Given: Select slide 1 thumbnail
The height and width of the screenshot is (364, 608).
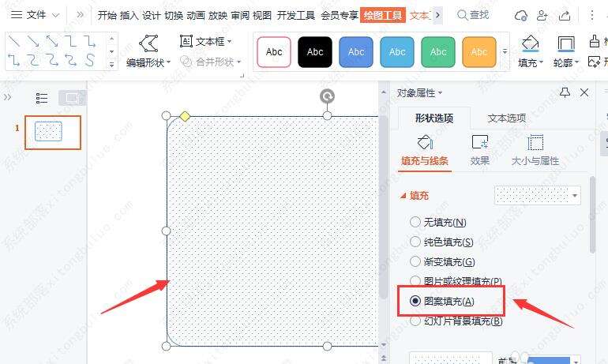Looking at the screenshot, I should [53, 132].
